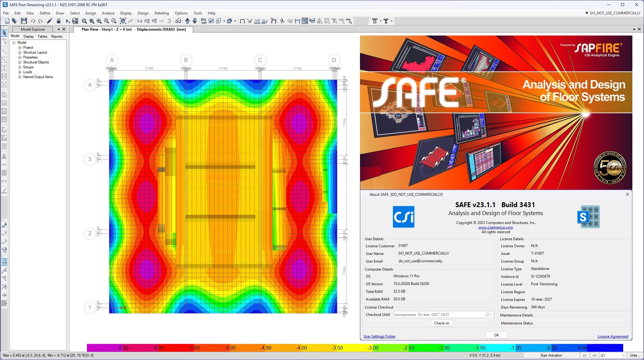The height and width of the screenshot is (360, 644).
Task: Move up in list arrow icon
Action: coord(187,21)
